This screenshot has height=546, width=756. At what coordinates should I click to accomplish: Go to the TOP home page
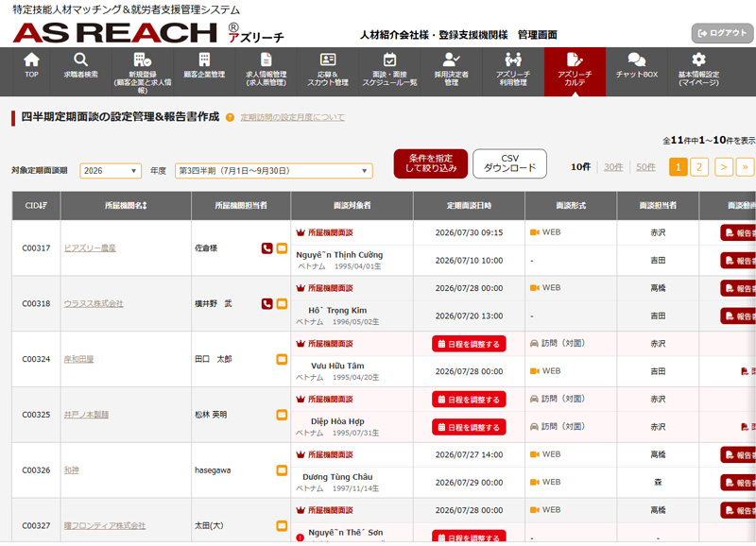click(31, 72)
